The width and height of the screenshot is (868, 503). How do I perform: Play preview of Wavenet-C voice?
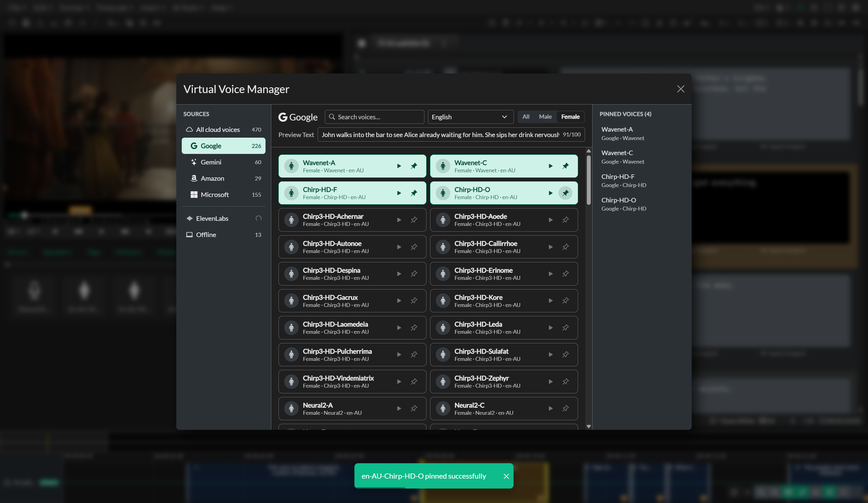[x=550, y=166]
